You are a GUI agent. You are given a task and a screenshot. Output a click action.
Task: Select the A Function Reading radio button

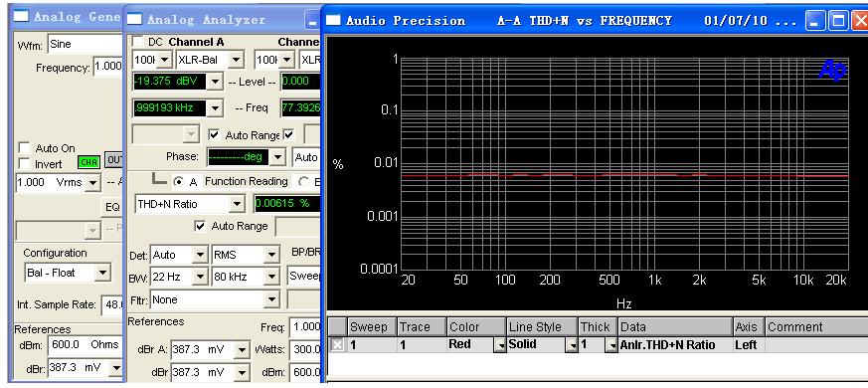point(178,182)
